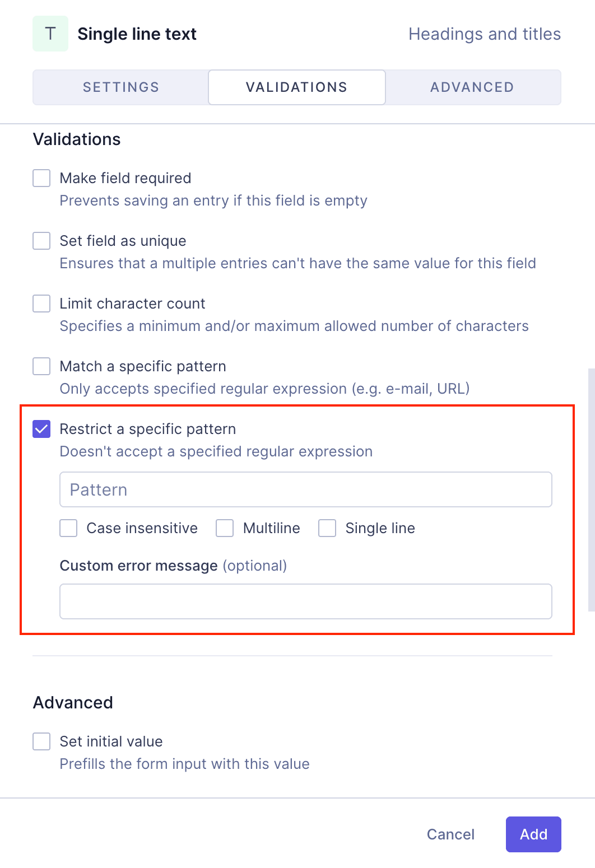This screenshot has width=595, height=868.
Task: Enable Set field as unique
Action: (41, 240)
